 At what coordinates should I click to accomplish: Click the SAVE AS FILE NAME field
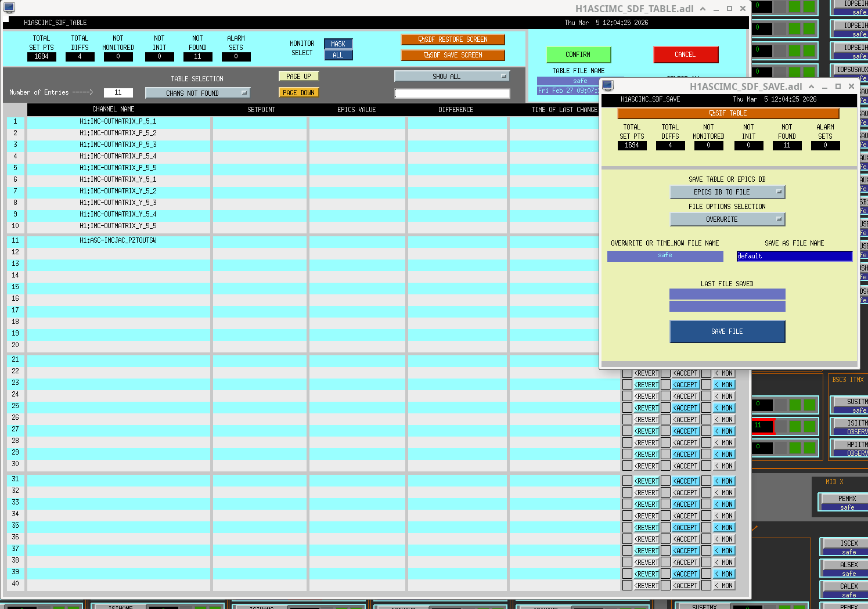coord(794,256)
